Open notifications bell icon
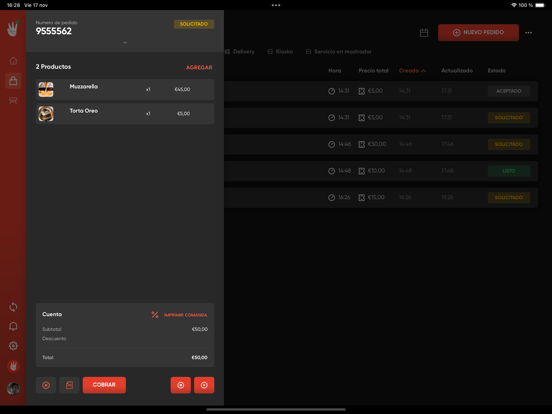 click(13, 326)
